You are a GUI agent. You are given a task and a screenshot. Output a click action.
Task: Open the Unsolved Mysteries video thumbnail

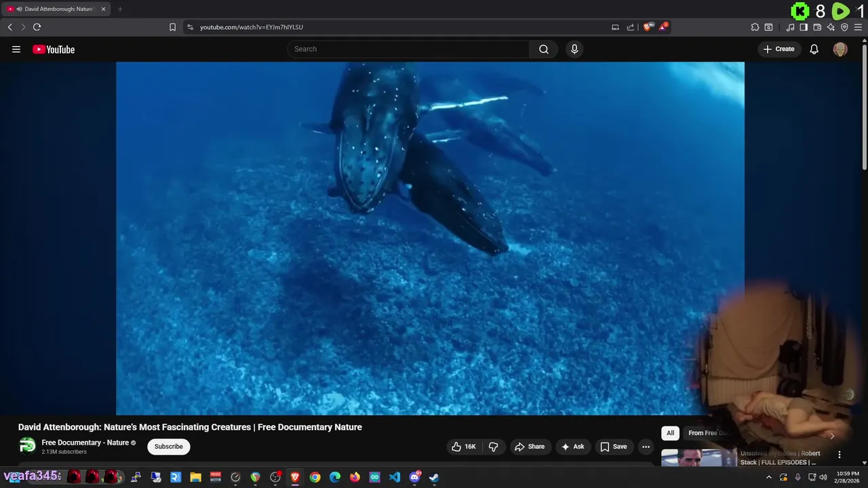click(x=698, y=458)
